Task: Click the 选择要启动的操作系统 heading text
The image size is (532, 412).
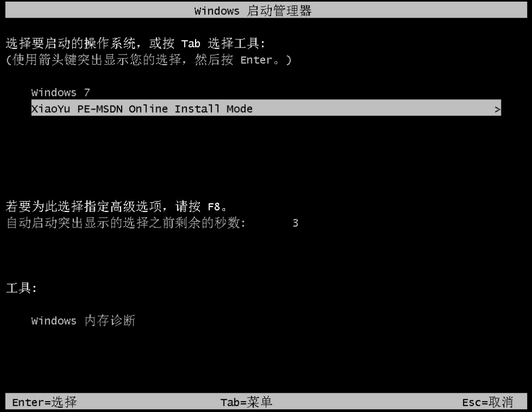Action: pos(70,43)
